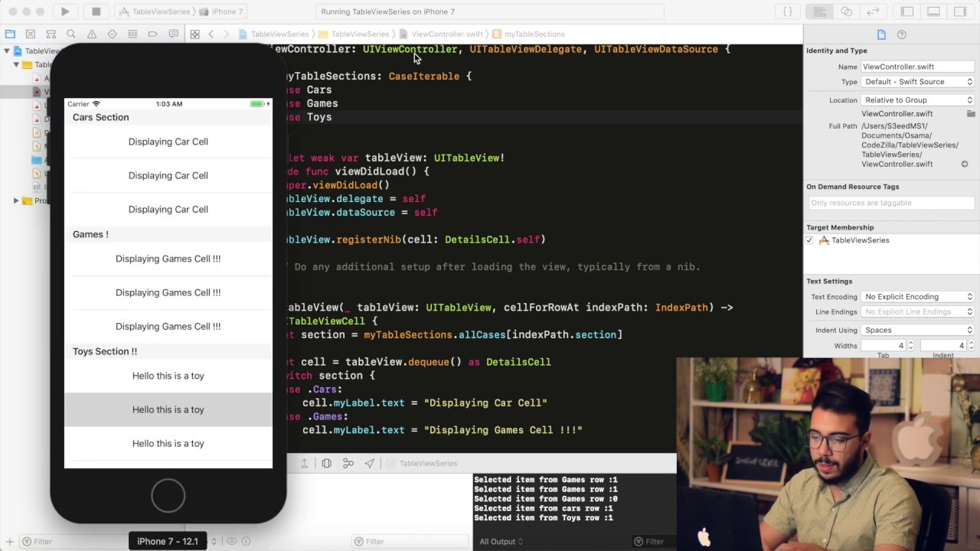
Task: Open the Symbol navigator
Action: pos(51,34)
